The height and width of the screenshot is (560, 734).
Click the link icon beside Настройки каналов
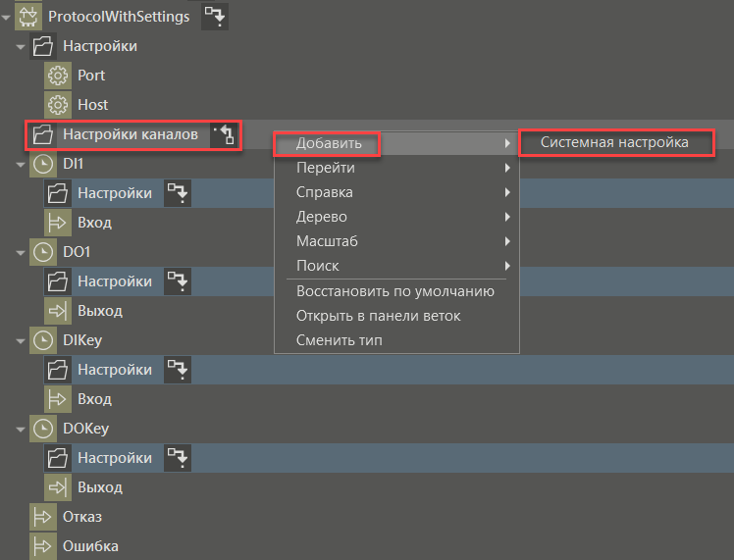click(225, 134)
